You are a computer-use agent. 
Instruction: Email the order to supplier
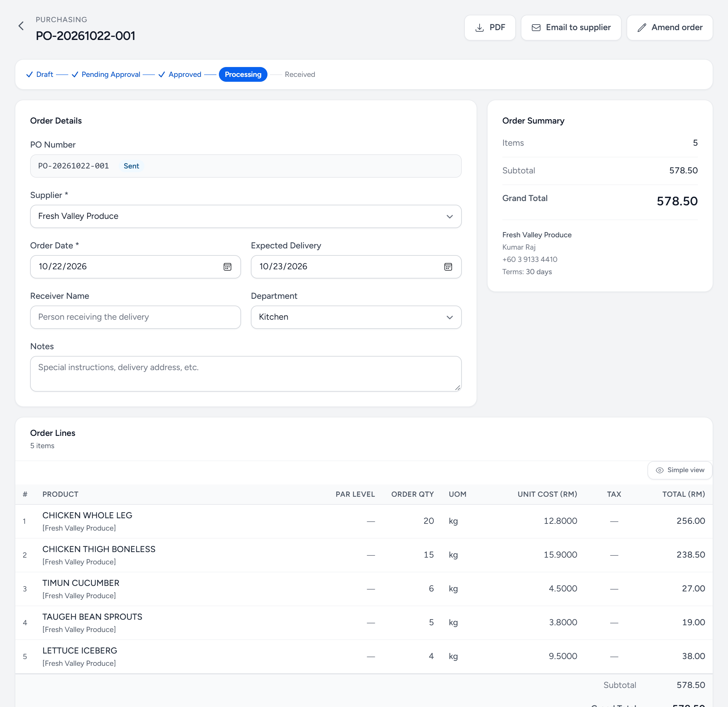click(571, 27)
